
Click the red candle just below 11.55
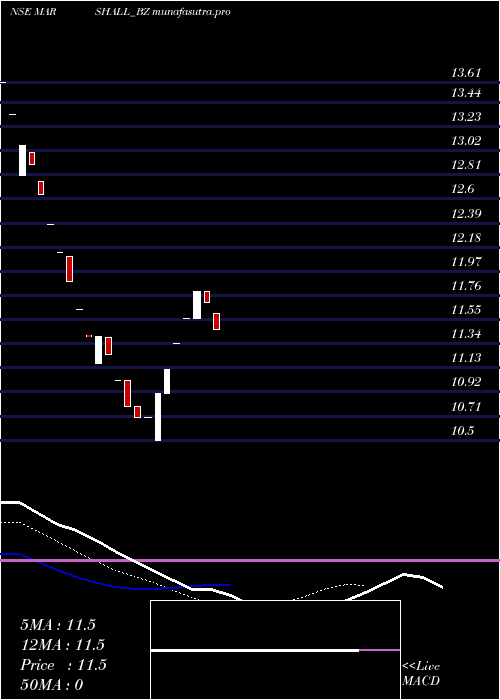(217, 321)
